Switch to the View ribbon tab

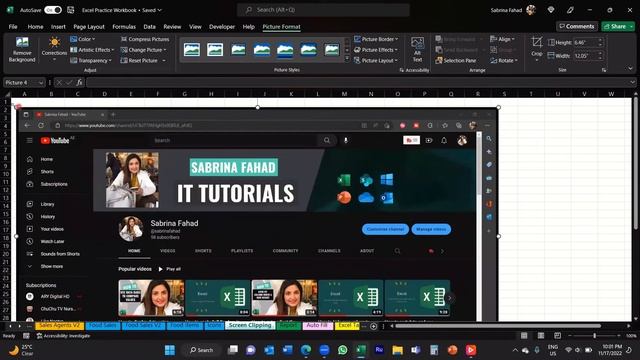tap(195, 27)
